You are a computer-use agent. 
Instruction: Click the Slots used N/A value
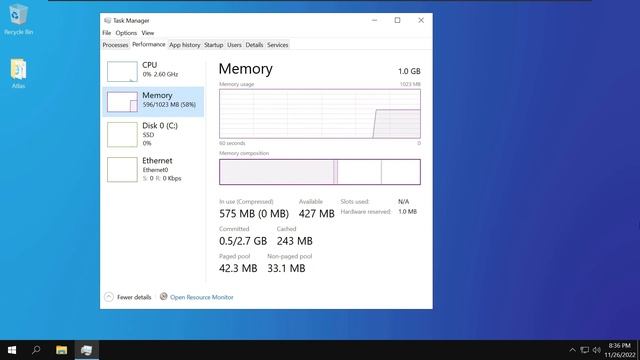[403, 201]
